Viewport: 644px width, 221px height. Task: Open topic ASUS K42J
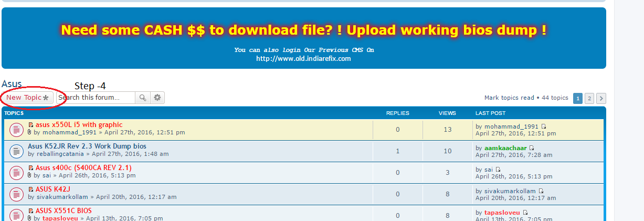53,190
